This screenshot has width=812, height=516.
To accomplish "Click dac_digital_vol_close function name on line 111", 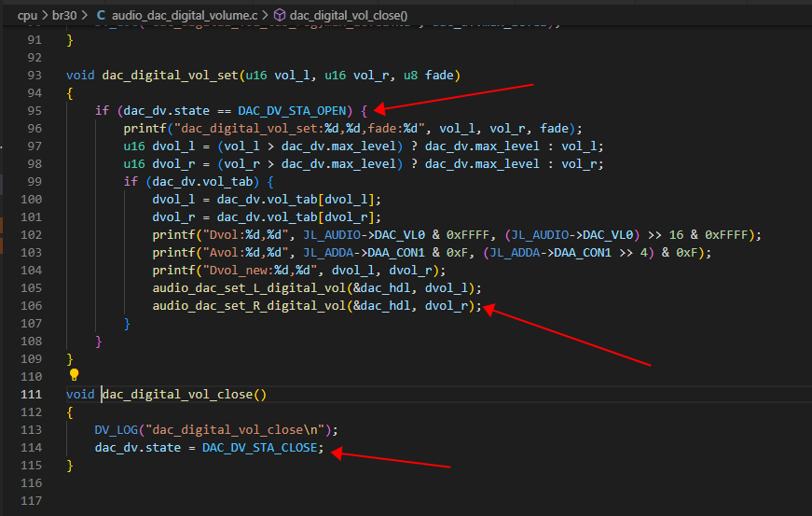I will [x=177, y=395].
